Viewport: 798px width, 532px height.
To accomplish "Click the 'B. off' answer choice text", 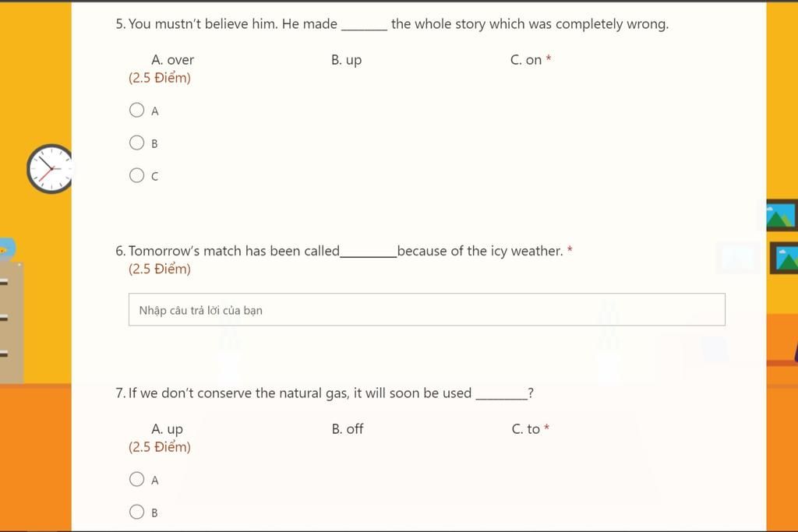I will pos(347,428).
